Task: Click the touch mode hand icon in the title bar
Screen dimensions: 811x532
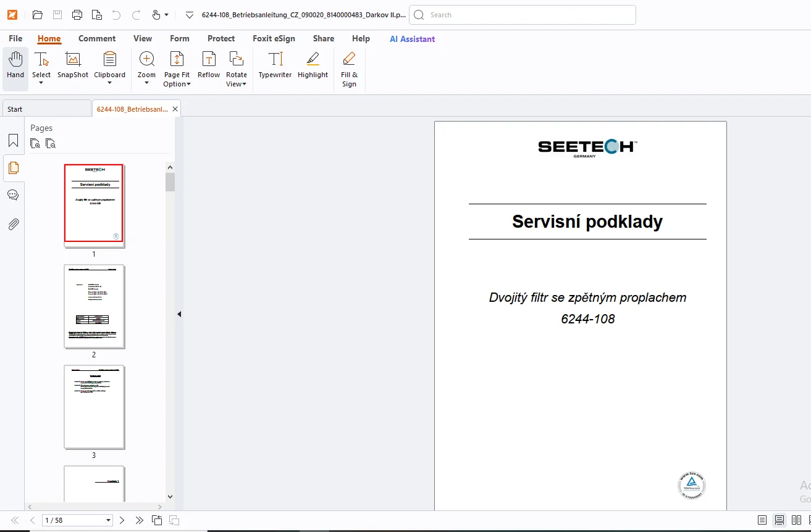Action: click(x=156, y=15)
